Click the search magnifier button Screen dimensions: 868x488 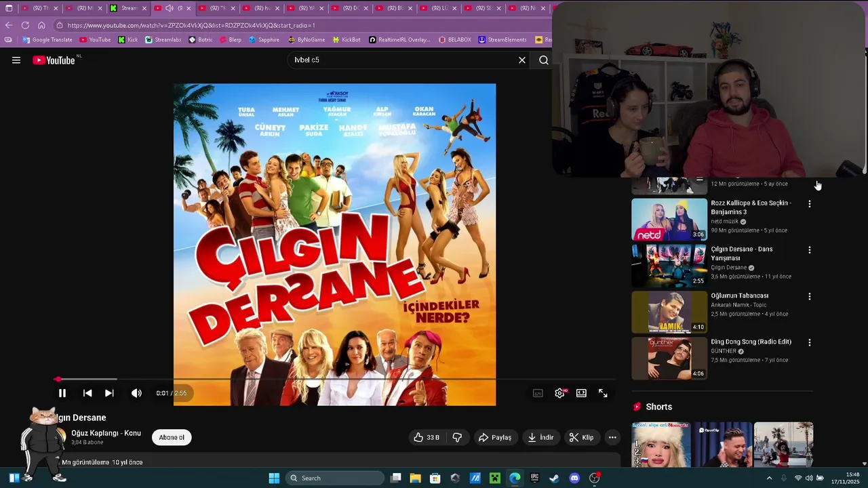(544, 60)
